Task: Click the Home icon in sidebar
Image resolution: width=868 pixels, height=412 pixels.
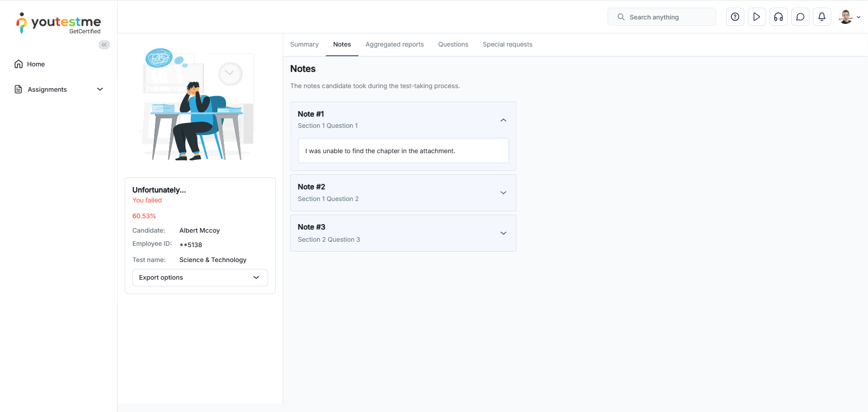Action: pyautogui.click(x=19, y=64)
